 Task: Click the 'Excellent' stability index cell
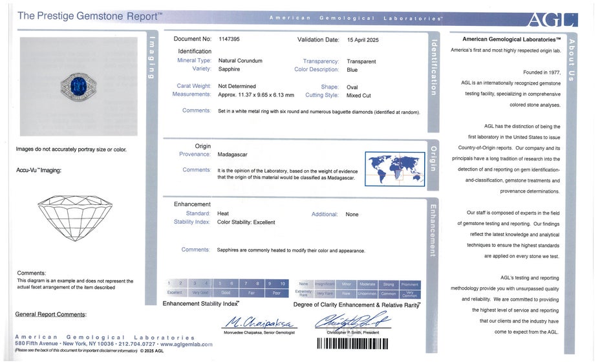175,293
